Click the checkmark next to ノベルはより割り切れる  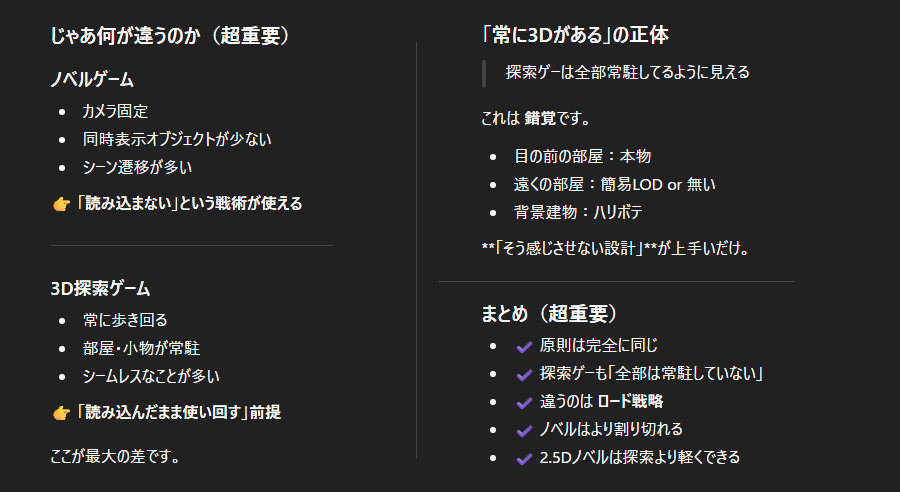click(x=523, y=430)
